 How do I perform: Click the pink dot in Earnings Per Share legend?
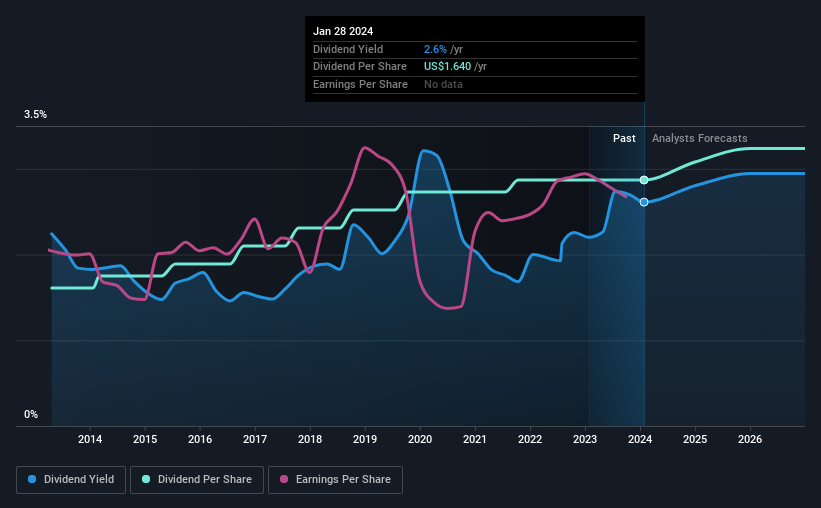(x=284, y=479)
